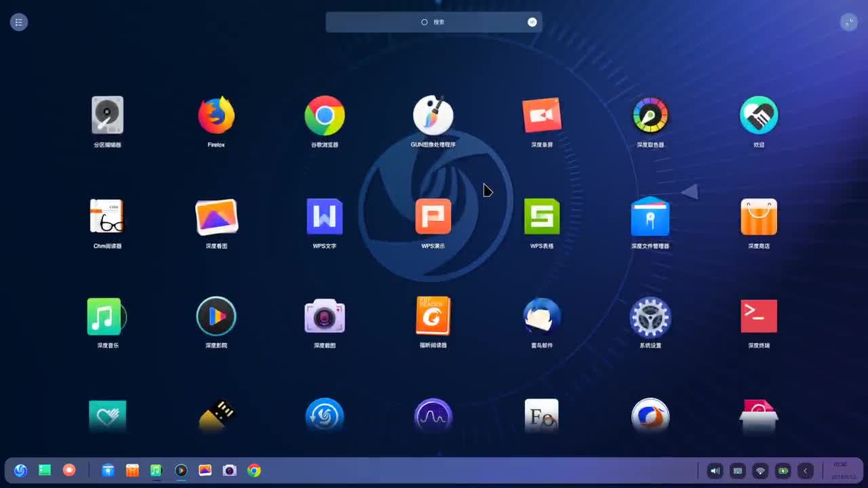
Task: Open 雷鸟邮件 Thunderbird mail app
Action: coord(541,316)
